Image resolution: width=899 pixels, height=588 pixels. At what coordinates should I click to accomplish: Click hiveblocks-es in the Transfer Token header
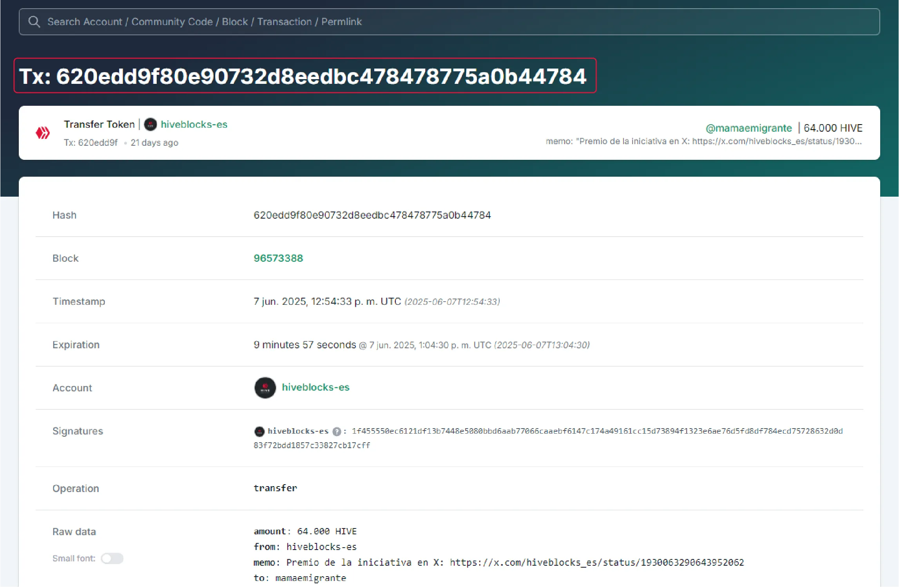[194, 124]
